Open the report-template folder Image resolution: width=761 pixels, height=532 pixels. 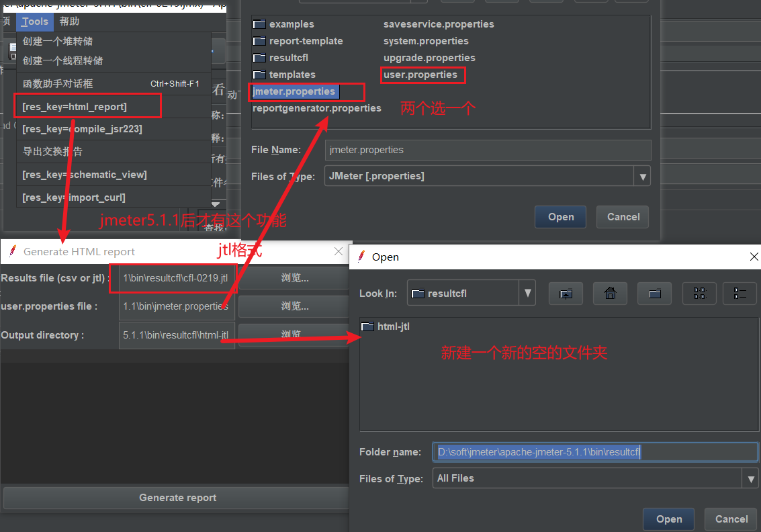[298, 41]
